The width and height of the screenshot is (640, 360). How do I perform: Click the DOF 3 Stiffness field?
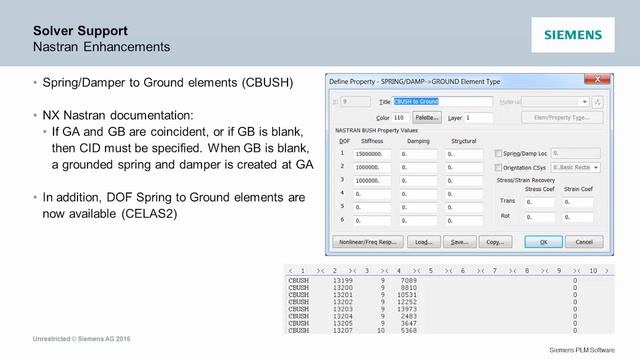372,180
